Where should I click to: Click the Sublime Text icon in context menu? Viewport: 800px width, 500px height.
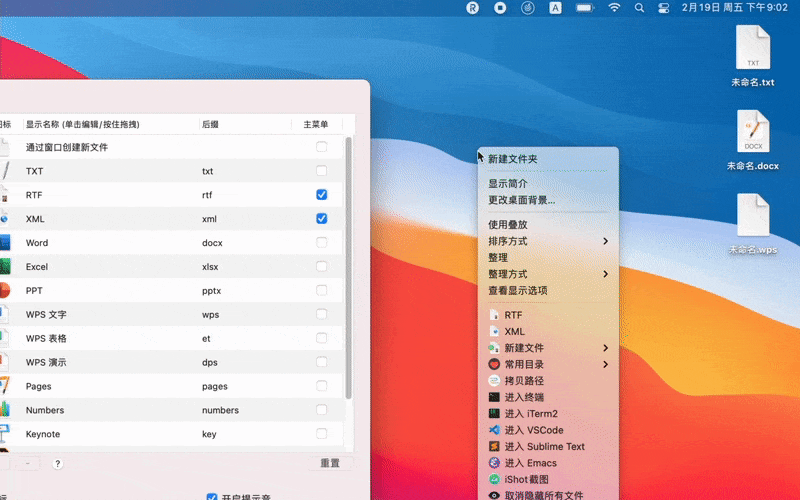click(x=494, y=446)
